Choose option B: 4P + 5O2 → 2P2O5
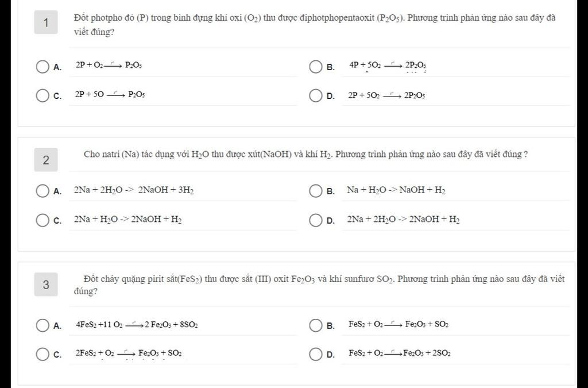The image size is (588, 388). [x=316, y=67]
